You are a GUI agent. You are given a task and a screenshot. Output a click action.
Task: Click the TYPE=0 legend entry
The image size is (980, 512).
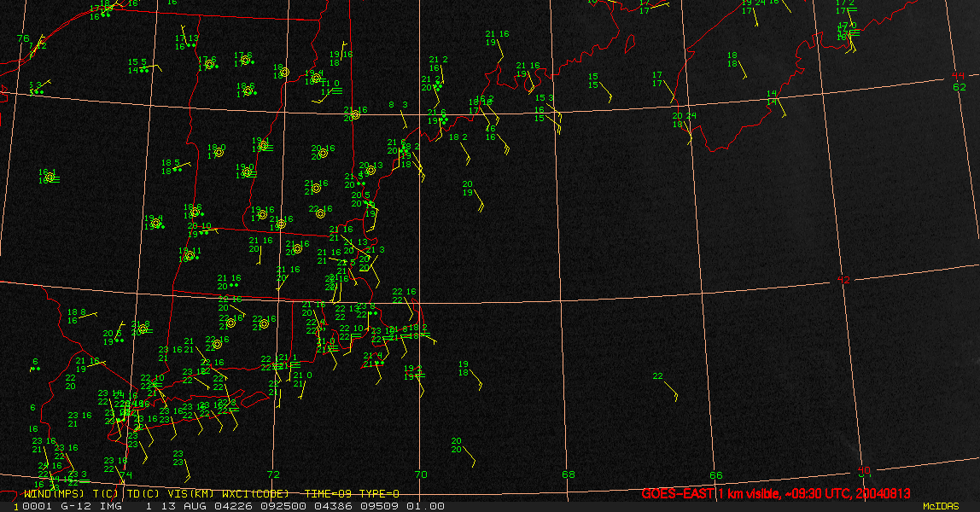click(x=379, y=494)
